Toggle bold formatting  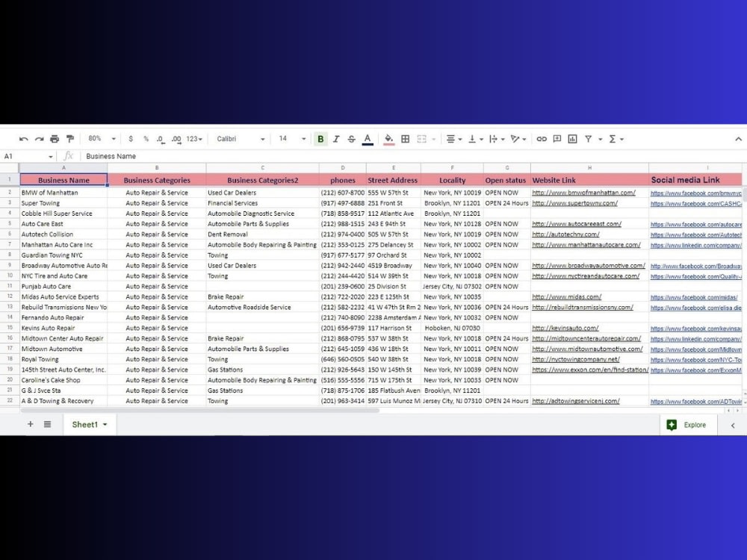pos(320,139)
